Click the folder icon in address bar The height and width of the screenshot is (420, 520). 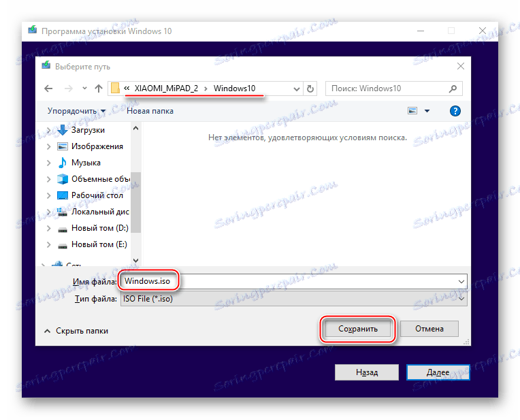(x=115, y=88)
